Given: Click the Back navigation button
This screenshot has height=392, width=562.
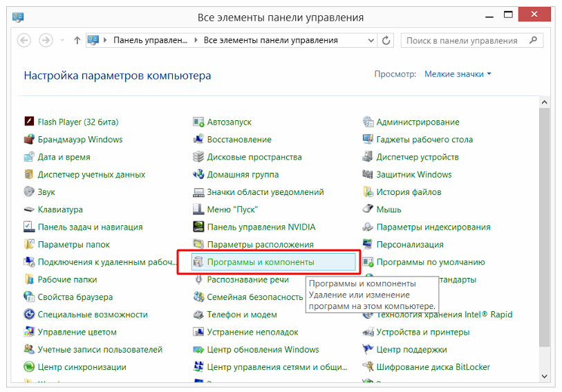Looking at the screenshot, I should [x=24, y=40].
